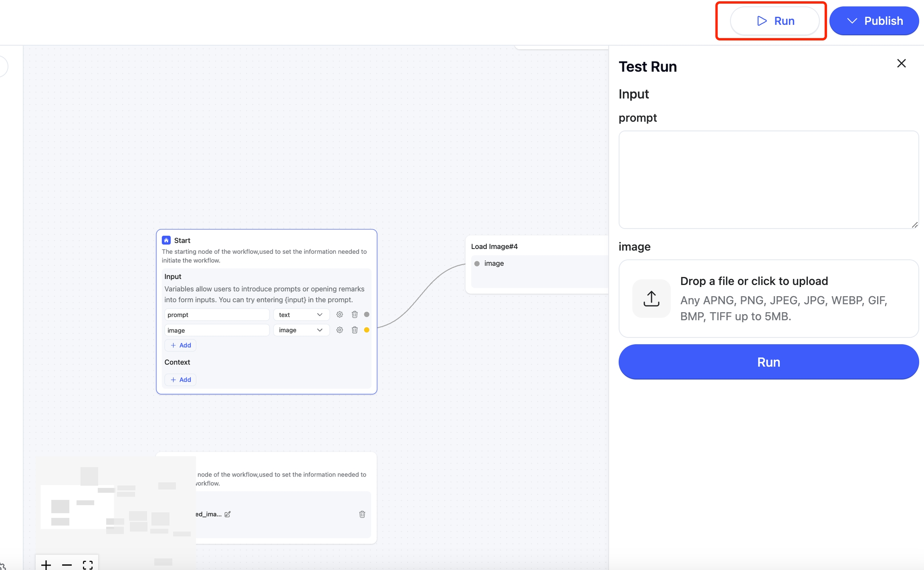Click the upload arrow icon
Image resolution: width=924 pixels, height=570 pixels.
coord(651,299)
